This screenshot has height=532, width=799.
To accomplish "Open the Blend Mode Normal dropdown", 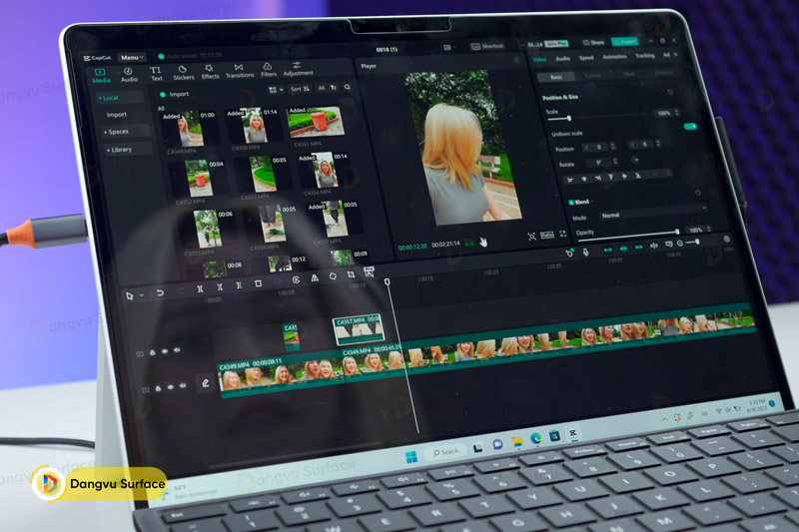I will point(653,212).
